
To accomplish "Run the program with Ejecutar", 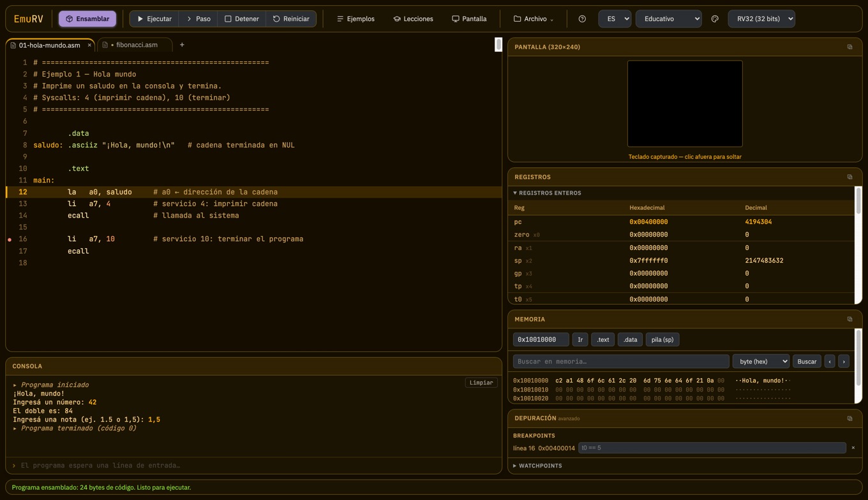I will [x=154, y=19].
